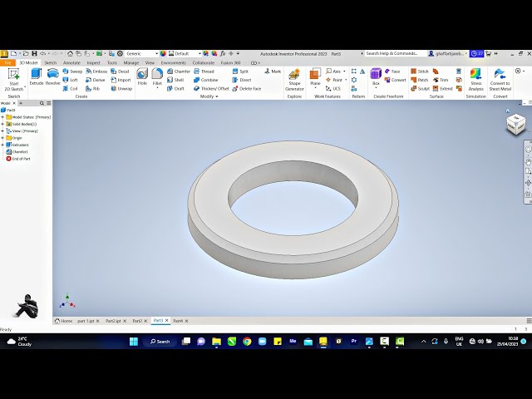Start a new 2D Sketch
532x399 pixels.
click(x=14, y=80)
